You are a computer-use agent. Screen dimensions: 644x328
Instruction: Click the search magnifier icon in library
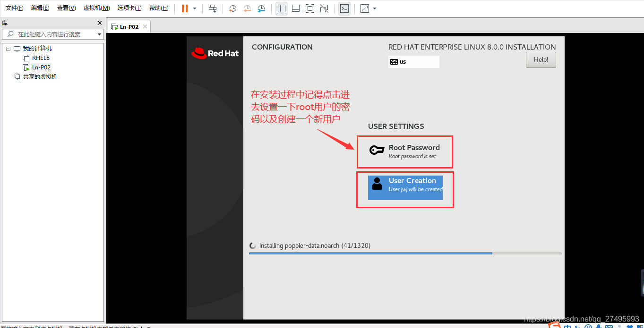(10, 34)
